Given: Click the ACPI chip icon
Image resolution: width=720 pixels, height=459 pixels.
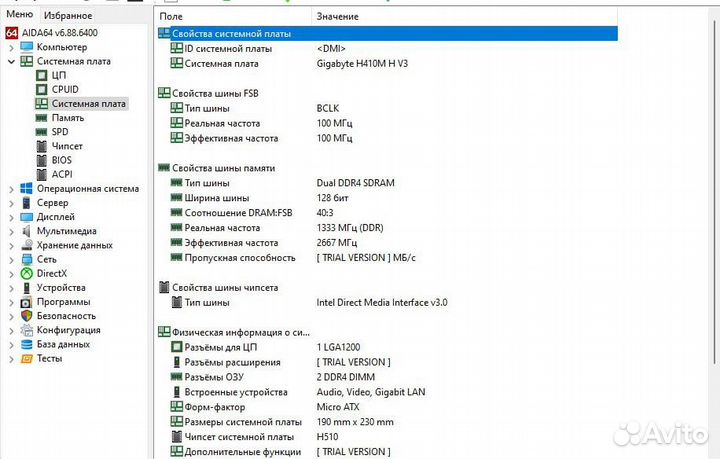Looking at the screenshot, I should (41, 174).
